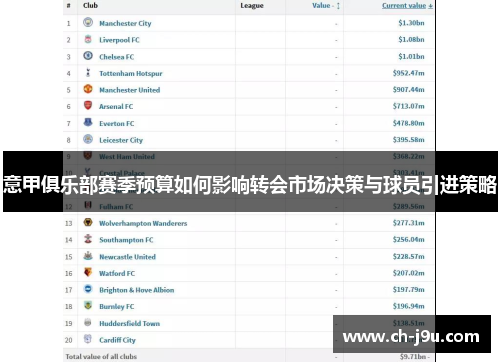Open the Wolverhampton Wanderers club link
The height and width of the screenshot is (362, 500).
click(x=143, y=223)
